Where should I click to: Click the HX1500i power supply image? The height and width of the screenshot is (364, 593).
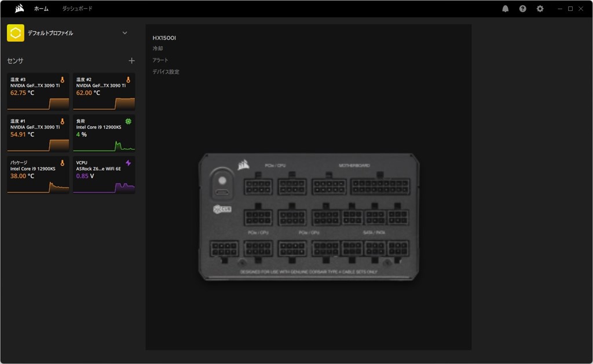tap(309, 216)
